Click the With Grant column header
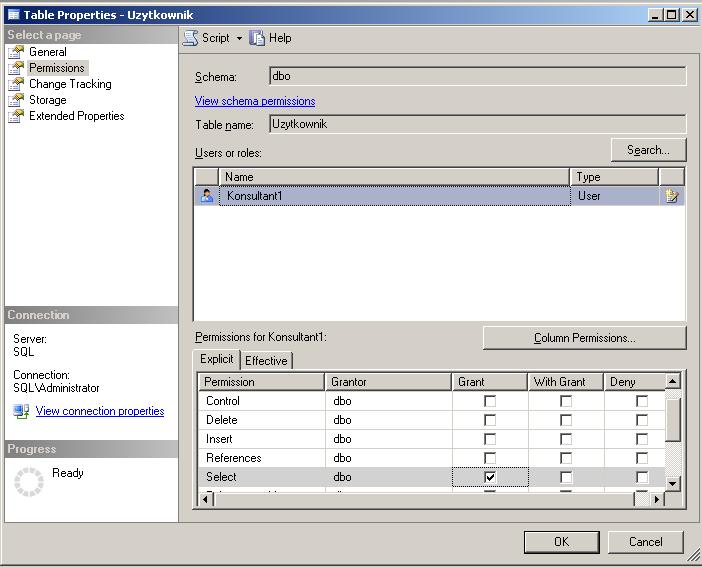 click(x=565, y=382)
